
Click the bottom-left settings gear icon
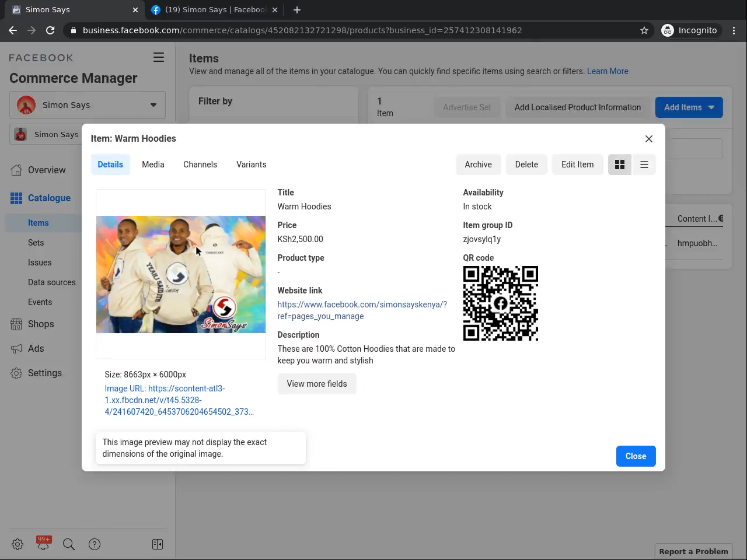[x=18, y=544]
